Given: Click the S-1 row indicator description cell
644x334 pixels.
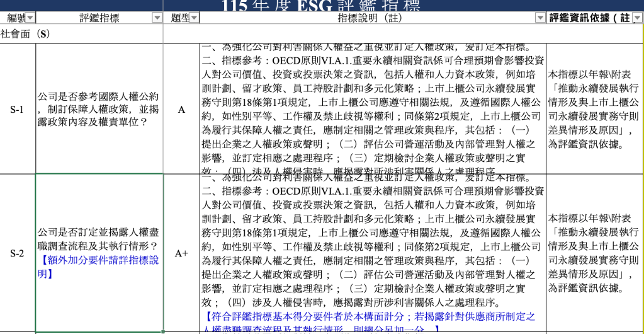Looking at the screenshot, I should tap(373, 110).
